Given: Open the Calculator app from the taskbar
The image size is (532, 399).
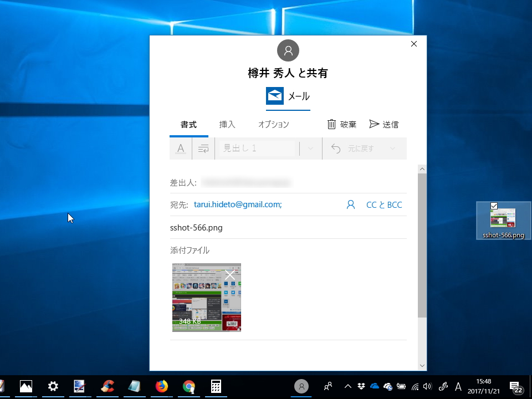Looking at the screenshot, I should 216,386.
